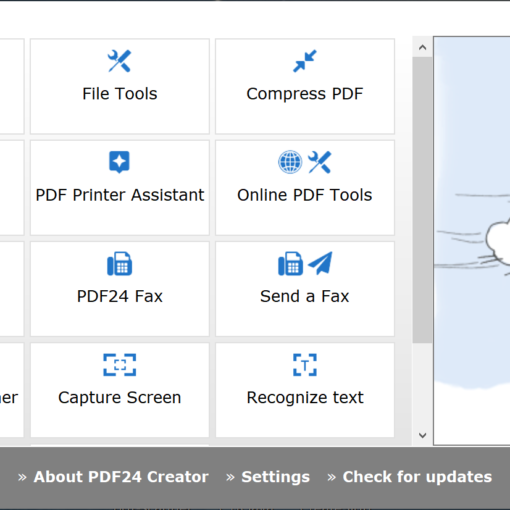Open the File Tools tile label
510x510 pixels.
pos(120,94)
